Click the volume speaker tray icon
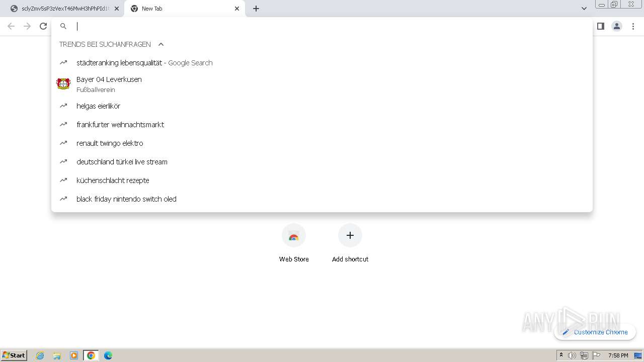 (572, 355)
